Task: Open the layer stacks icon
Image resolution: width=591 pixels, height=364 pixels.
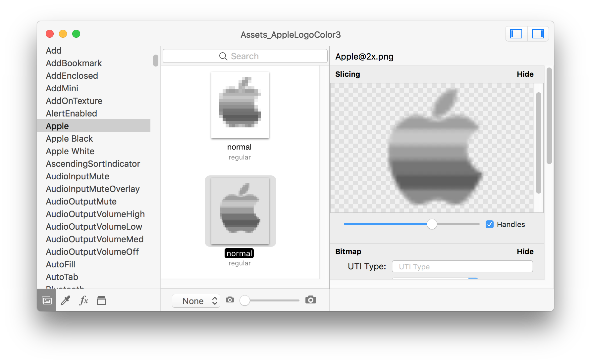Action: (x=101, y=300)
